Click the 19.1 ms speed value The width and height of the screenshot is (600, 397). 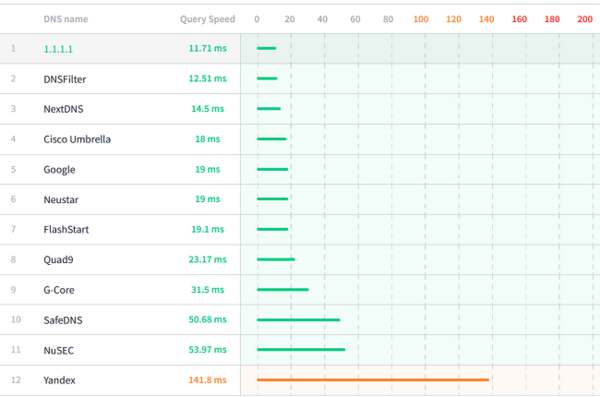click(x=208, y=229)
